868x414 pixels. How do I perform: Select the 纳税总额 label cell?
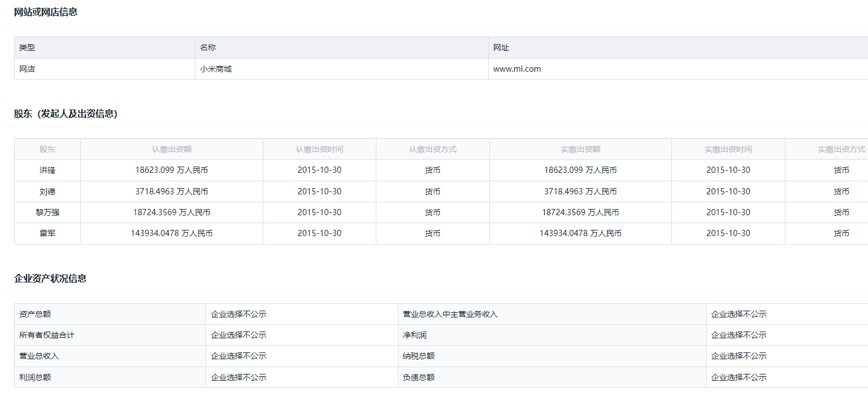[x=418, y=356]
